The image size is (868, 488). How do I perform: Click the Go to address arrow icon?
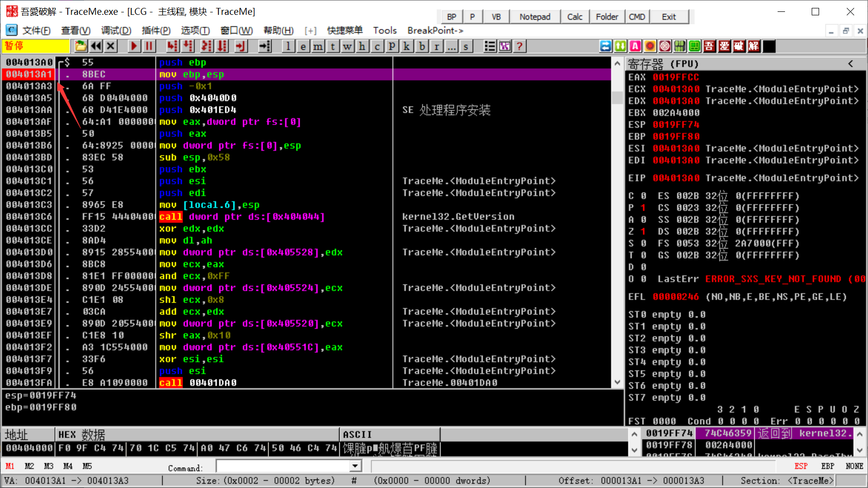[265, 46]
